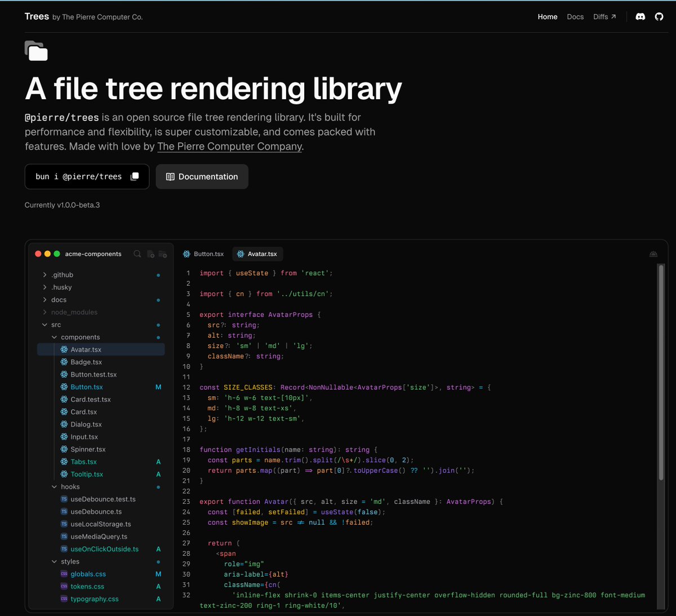Image resolution: width=676 pixels, height=616 pixels.
Task: Click the CSS icon beside typography.css
Action: click(x=64, y=599)
